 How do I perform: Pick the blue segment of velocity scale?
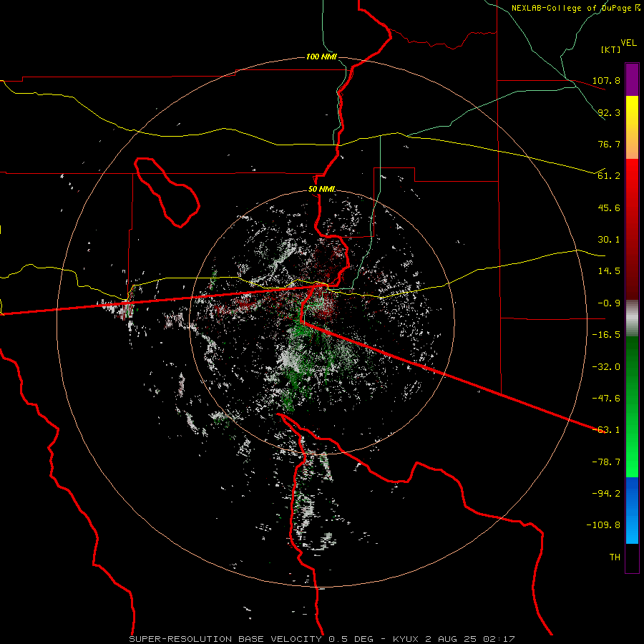point(632,510)
